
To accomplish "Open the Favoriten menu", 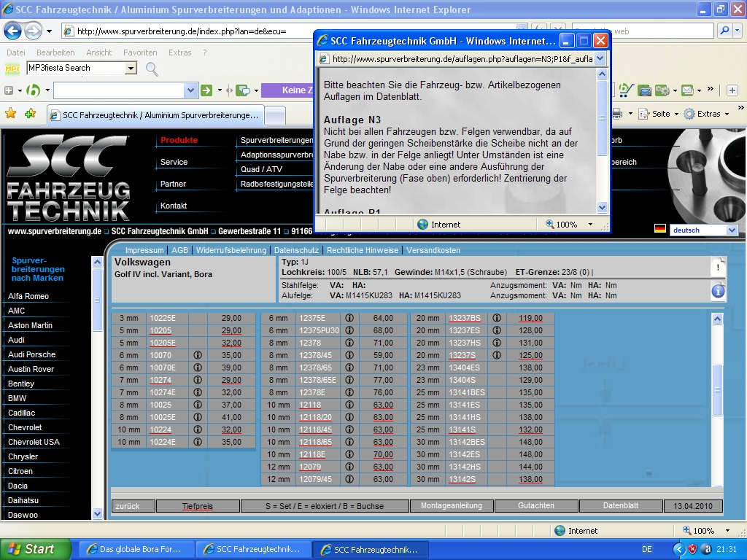I will [x=140, y=52].
